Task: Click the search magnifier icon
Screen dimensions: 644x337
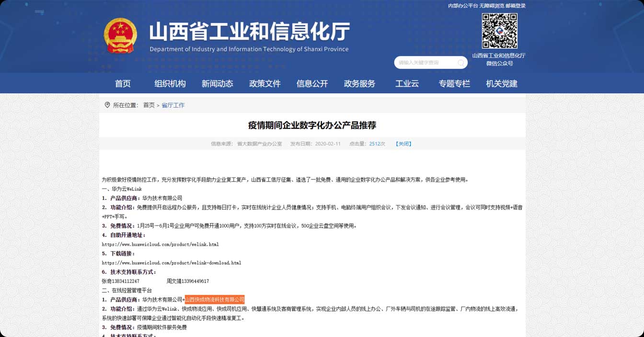Action: point(460,63)
